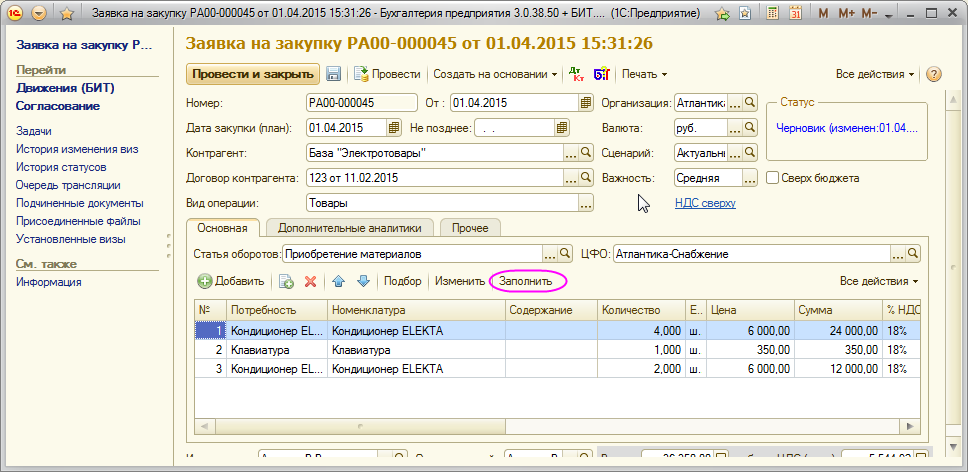Delete row with the red X icon
Image resolution: width=968 pixels, height=472 pixels.
tap(311, 281)
